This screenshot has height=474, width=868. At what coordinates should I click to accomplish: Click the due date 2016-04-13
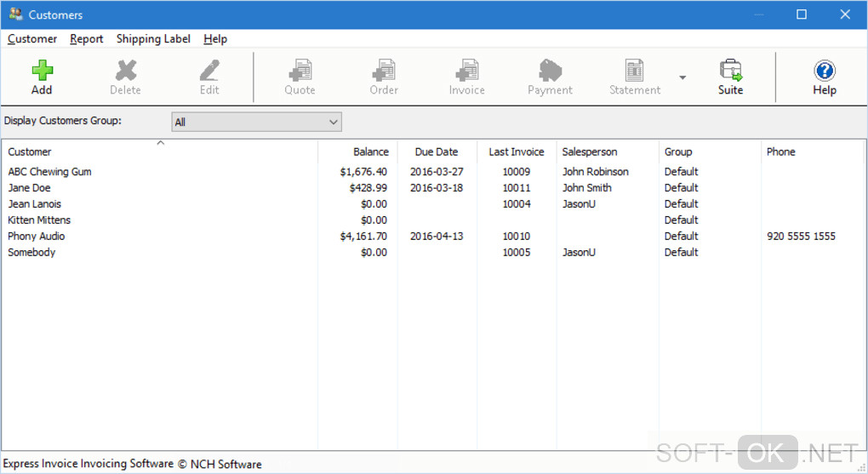(x=437, y=236)
